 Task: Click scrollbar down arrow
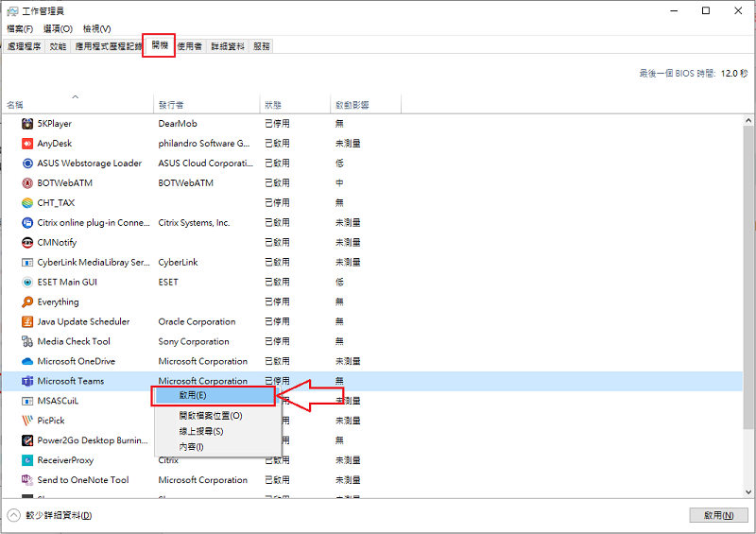pyautogui.click(x=748, y=492)
